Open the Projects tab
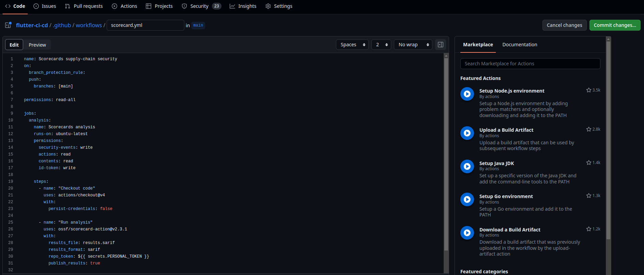 159,6
